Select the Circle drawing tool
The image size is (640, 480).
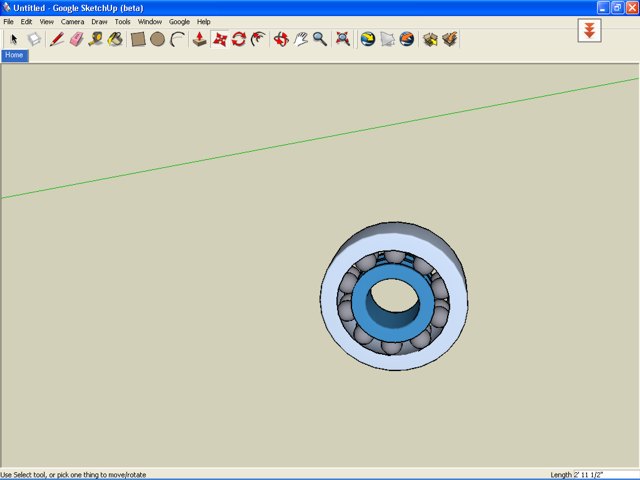[158, 39]
